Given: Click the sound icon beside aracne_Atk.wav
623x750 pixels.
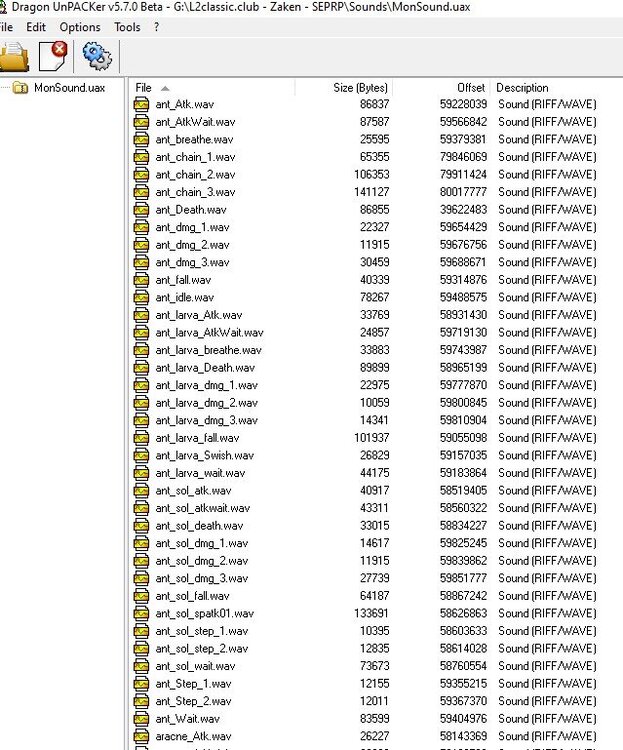Looking at the screenshot, I should tap(141, 736).
